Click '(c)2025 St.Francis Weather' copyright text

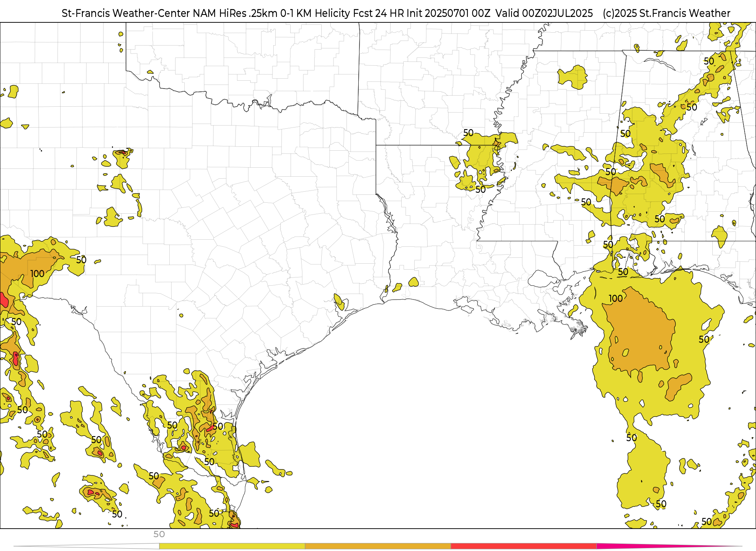666,13
